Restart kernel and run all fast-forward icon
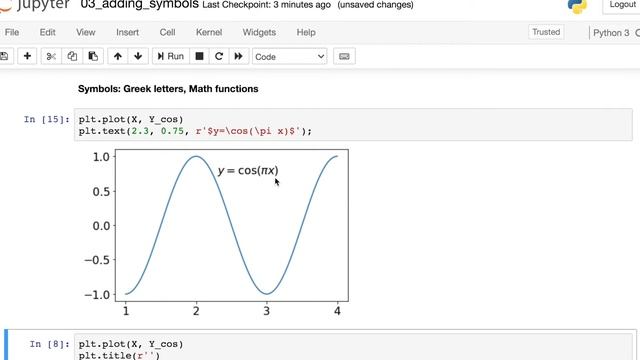The height and width of the screenshot is (360, 640). coord(238,56)
